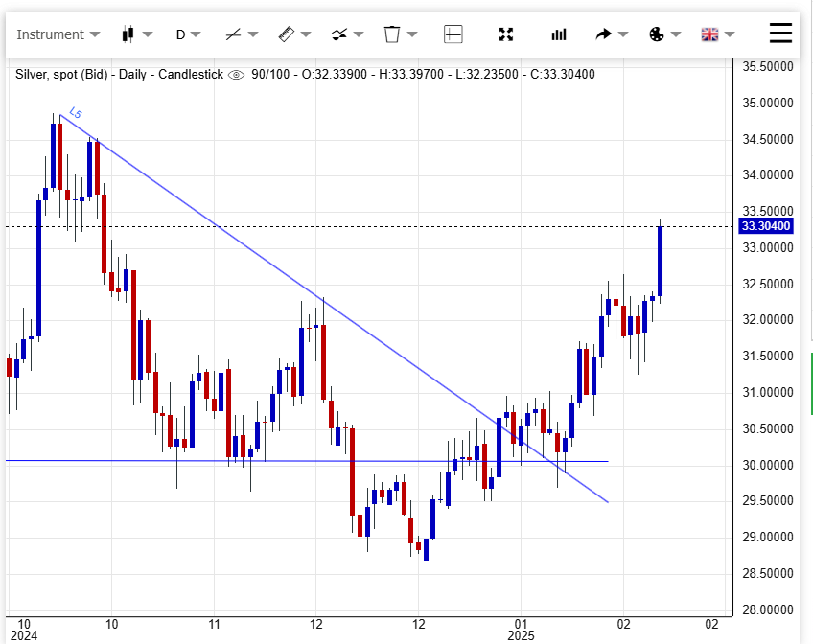The image size is (813, 644).
Task: Toggle the crosshair cursor tool
Action: click(x=453, y=34)
